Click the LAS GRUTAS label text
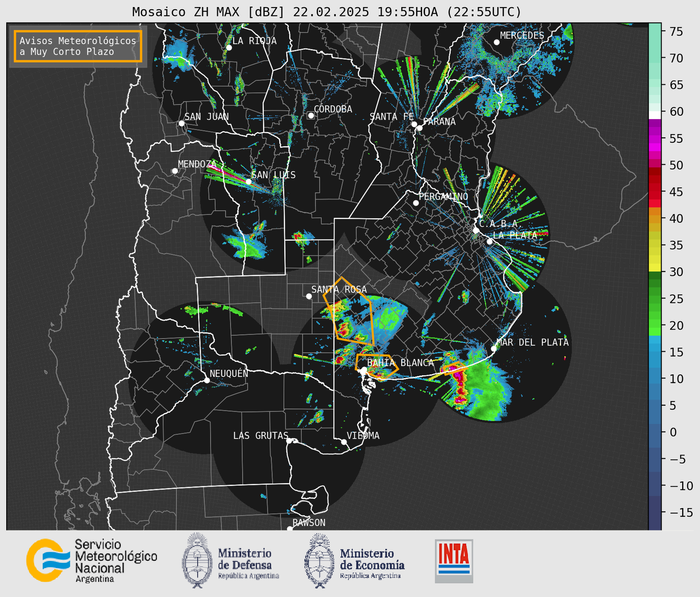This screenshot has width=700, height=597. [261, 436]
